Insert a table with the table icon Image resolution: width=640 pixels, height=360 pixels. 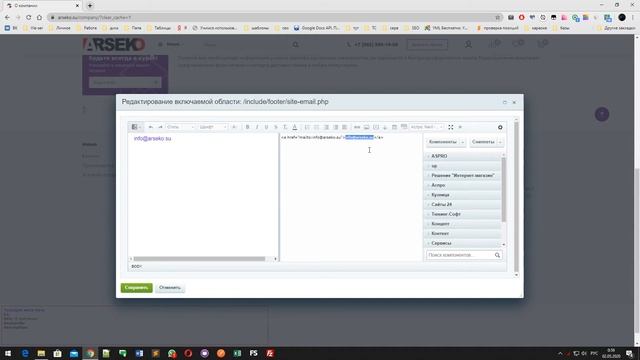(394, 127)
